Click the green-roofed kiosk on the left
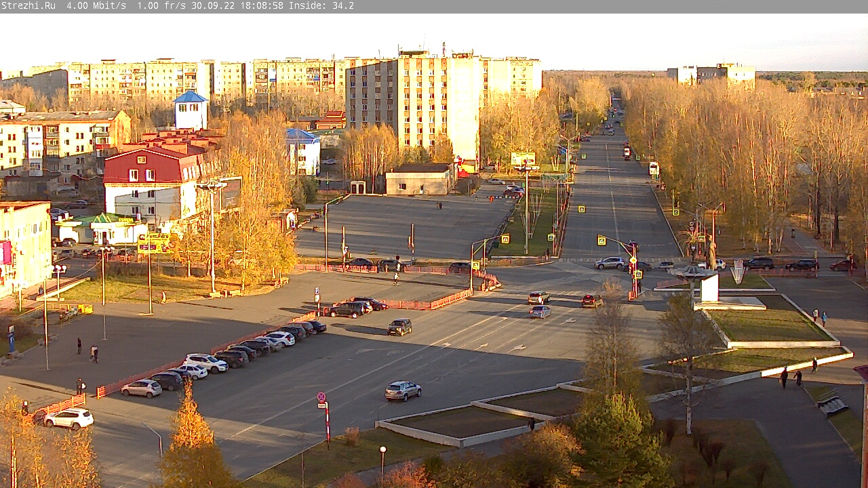The width and height of the screenshot is (868, 488). tap(102, 228)
